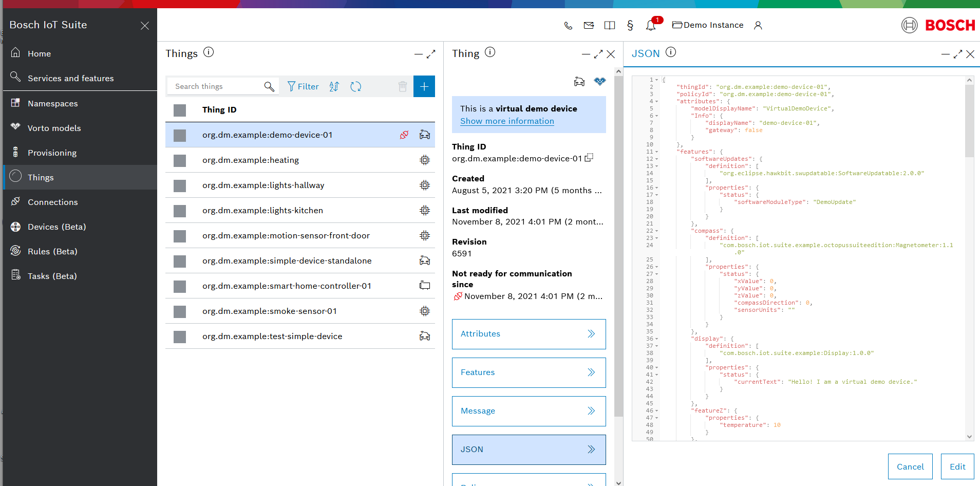Toggle checkbox for smoke-sensor-01
This screenshot has width=980, height=486.
(x=180, y=311)
